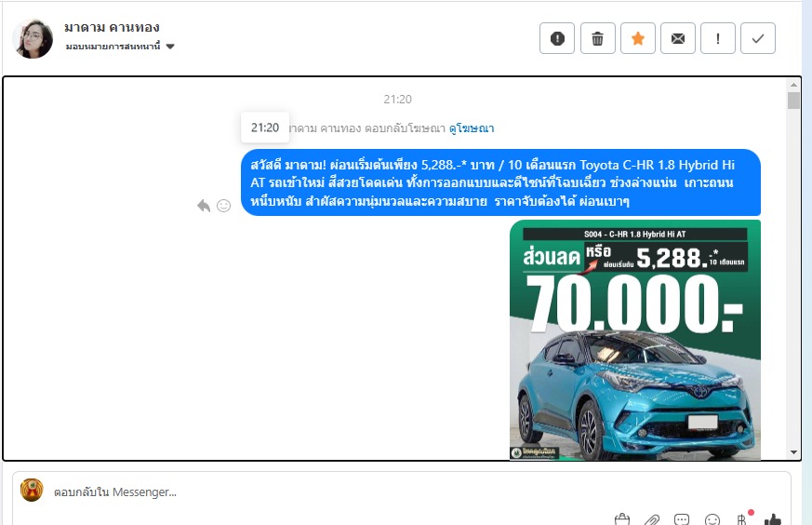
Task: Click the scrollbar down arrow in chat
Action: [793, 452]
